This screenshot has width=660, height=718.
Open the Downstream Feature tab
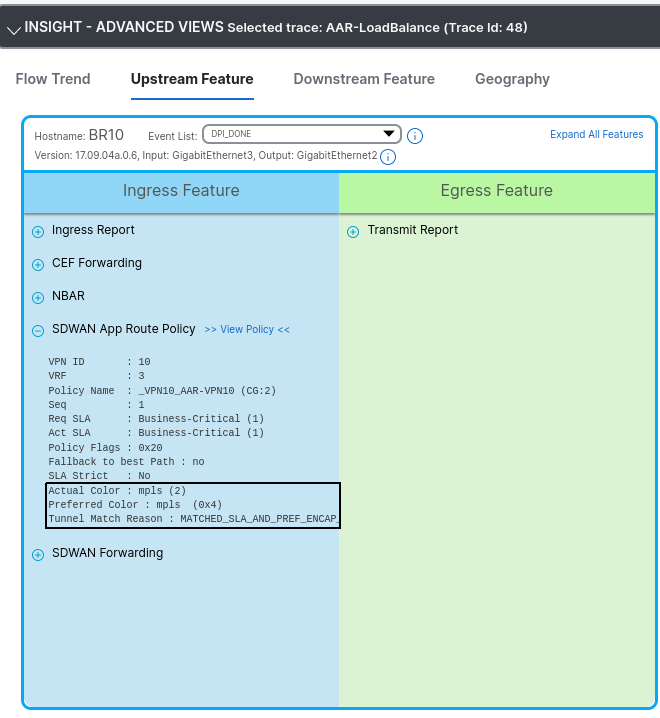(x=364, y=79)
